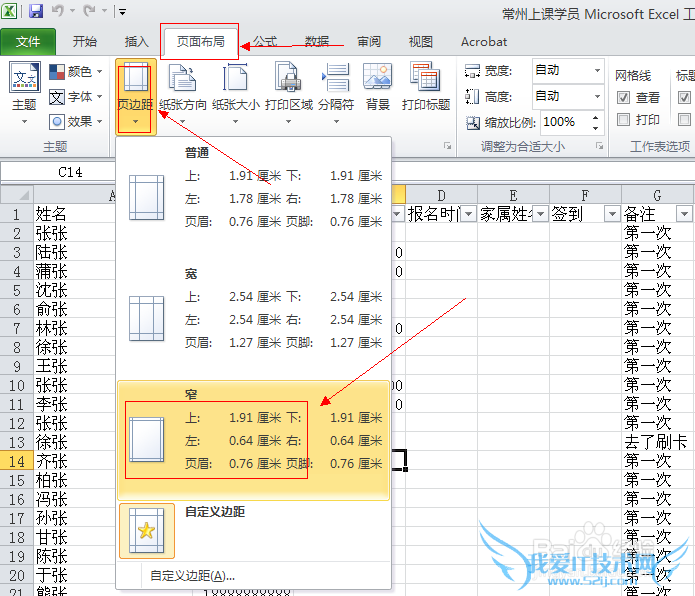Viewport: 695px width, 596px height.
Task: Open the 颜色 theme colors dropdown
Action: 75,71
